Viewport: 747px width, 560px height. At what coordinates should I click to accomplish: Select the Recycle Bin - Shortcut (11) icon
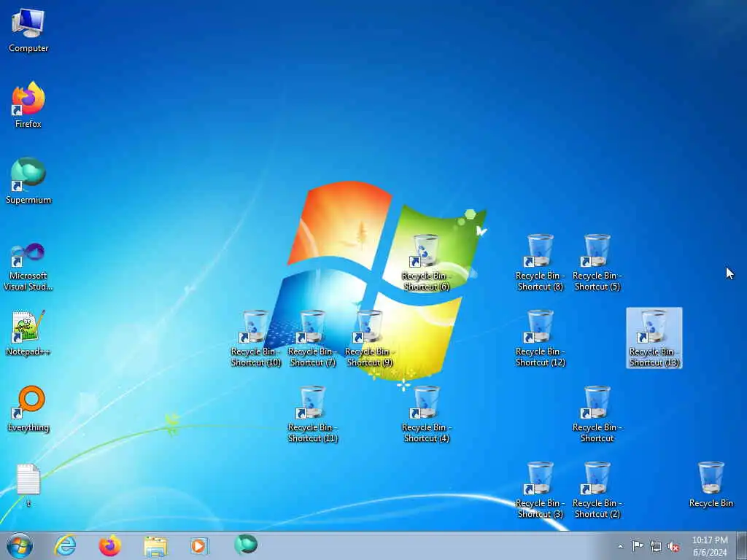tap(312, 414)
